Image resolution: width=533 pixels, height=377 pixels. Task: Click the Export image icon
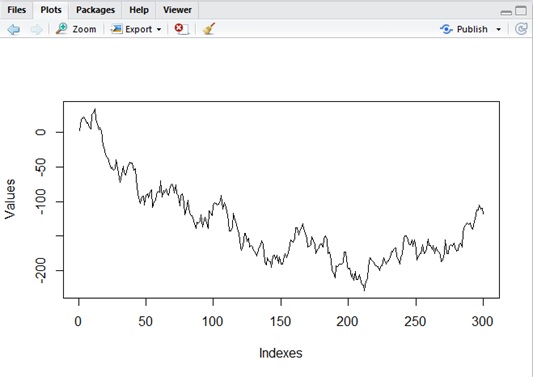coord(116,29)
